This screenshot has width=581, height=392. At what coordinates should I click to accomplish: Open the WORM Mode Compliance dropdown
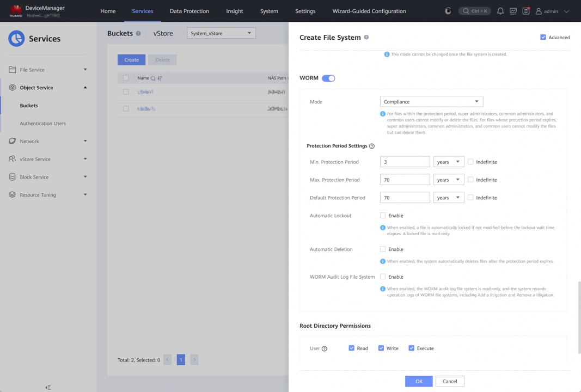(431, 102)
